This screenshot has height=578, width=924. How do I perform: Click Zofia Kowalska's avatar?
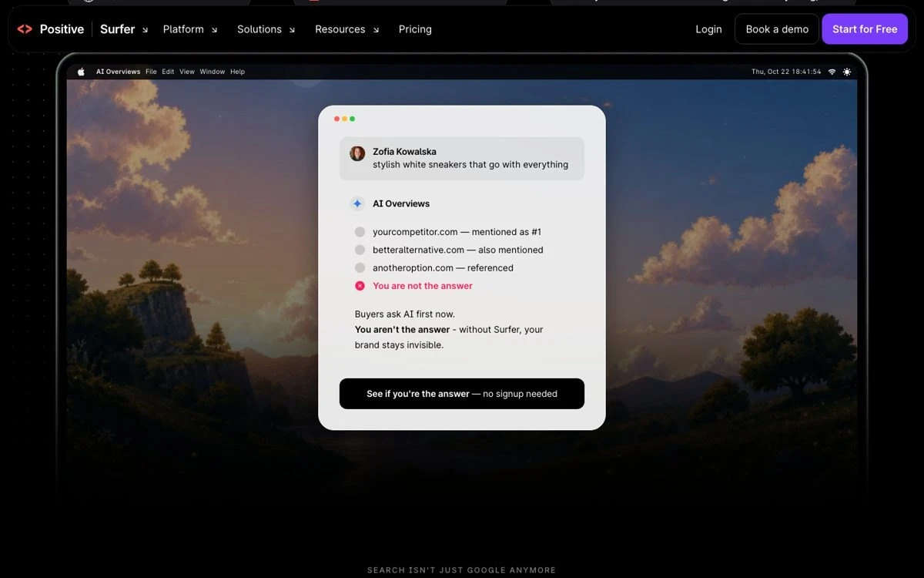(x=357, y=153)
